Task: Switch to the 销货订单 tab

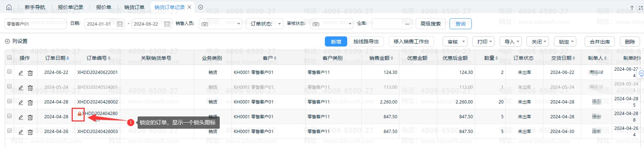Action: [x=134, y=7]
